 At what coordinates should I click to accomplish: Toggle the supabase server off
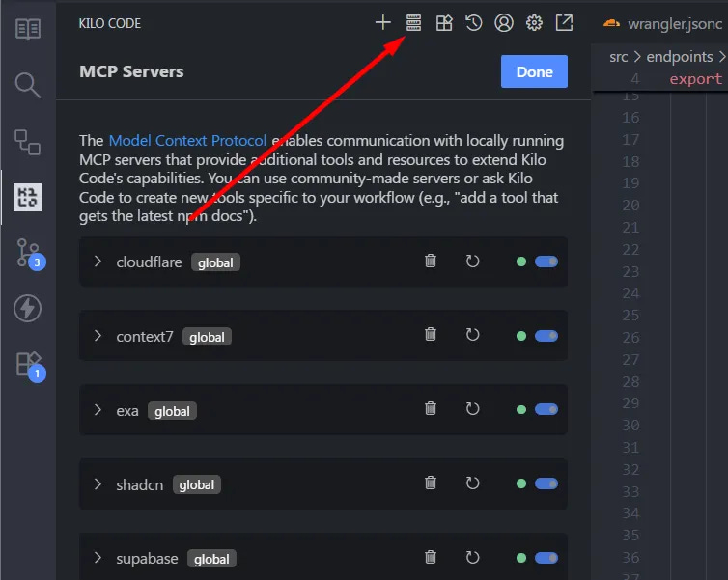[x=546, y=557]
